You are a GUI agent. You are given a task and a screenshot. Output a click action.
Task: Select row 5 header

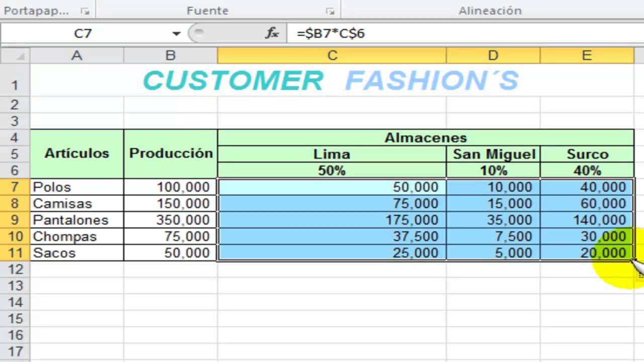click(x=15, y=154)
